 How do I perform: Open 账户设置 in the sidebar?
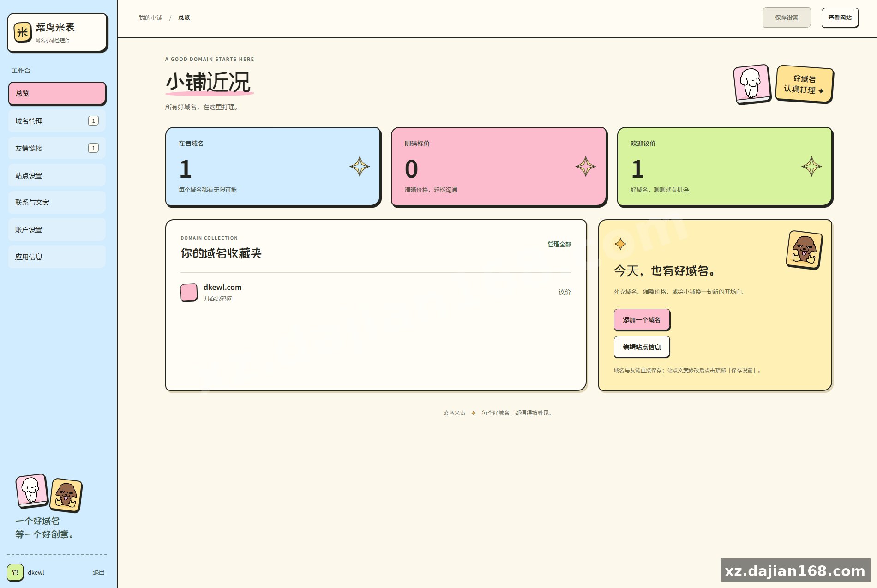click(x=57, y=229)
